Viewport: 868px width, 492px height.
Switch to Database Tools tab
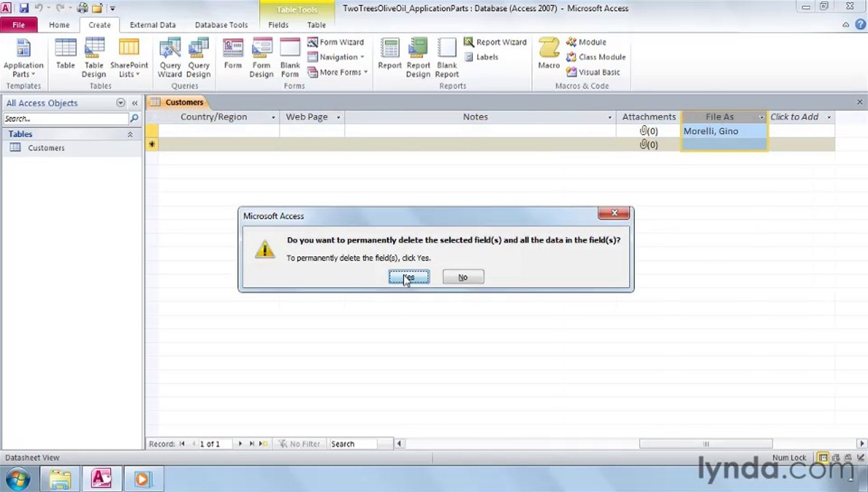tap(221, 25)
